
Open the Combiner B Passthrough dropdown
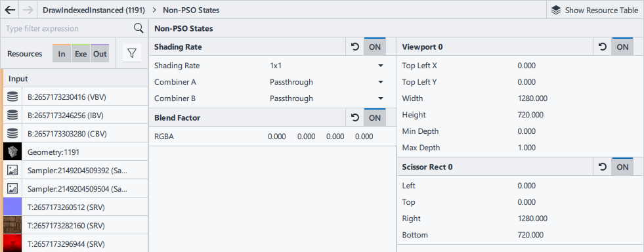point(326,98)
